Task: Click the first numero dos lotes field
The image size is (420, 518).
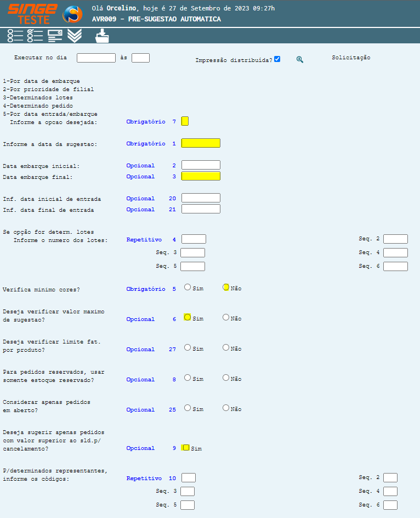Action: (194, 239)
